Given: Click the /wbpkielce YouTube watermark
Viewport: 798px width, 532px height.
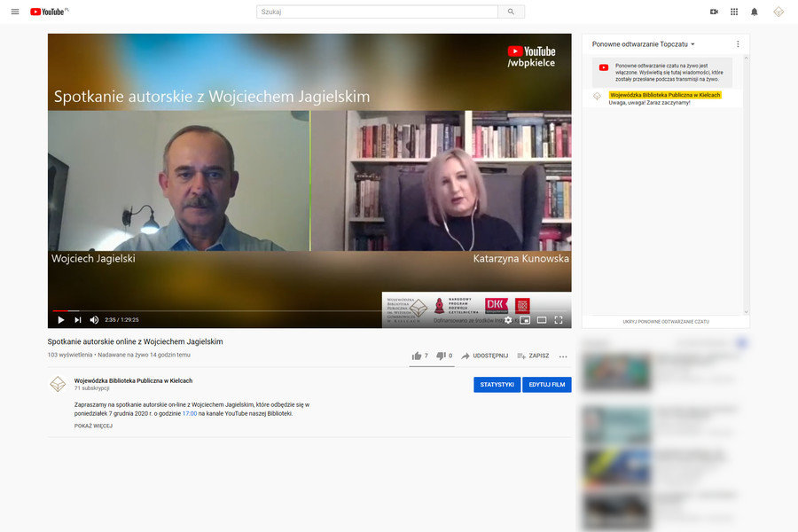Looking at the screenshot, I should click(531, 57).
